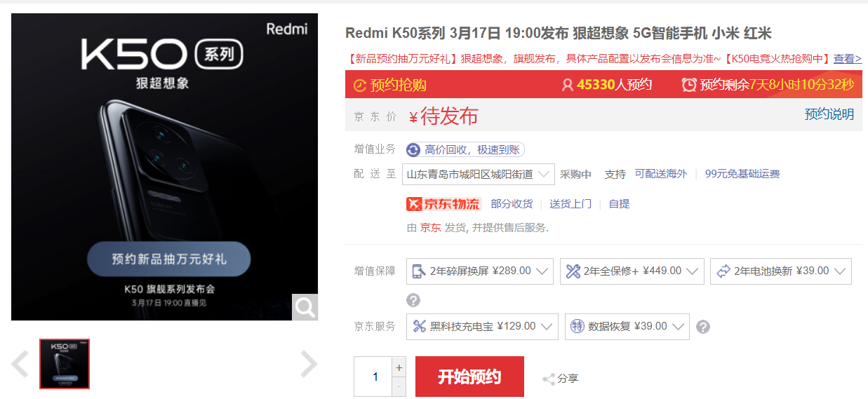The height and width of the screenshot is (399, 868).
Task: Increase quantity with the plus stepper
Action: [400, 367]
